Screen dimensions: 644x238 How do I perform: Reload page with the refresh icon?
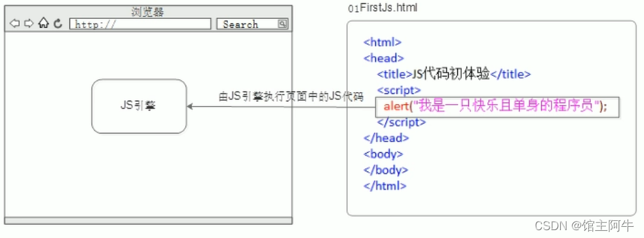pos(58,24)
